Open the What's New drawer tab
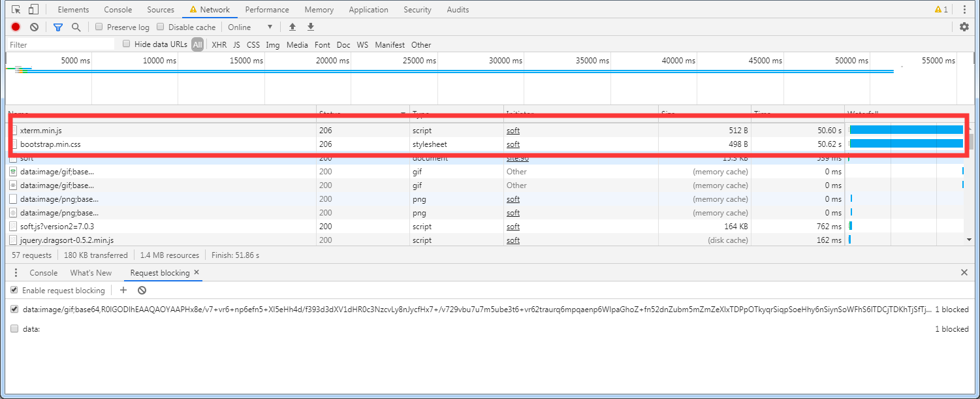The image size is (980, 399). coord(91,273)
